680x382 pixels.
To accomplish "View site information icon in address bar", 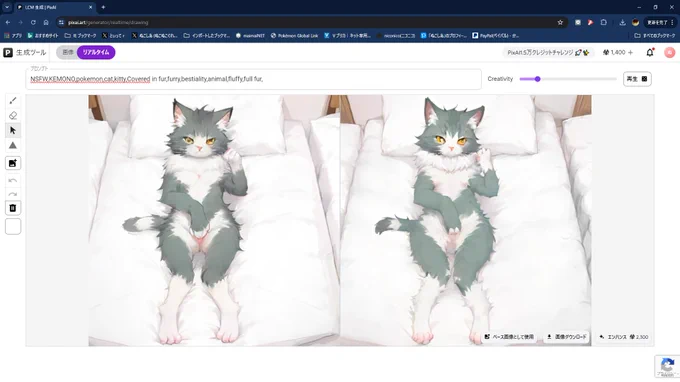I will pyautogui.click(x=61, y=23).
